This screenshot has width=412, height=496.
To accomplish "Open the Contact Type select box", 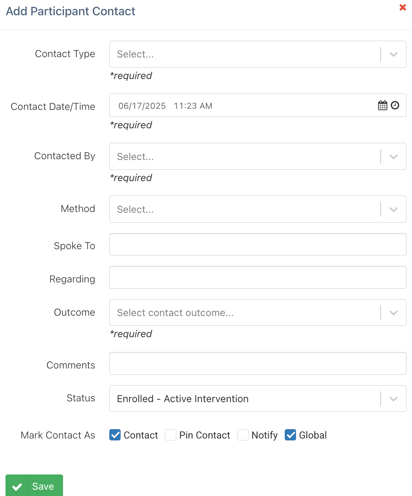I will coord(258,54).
